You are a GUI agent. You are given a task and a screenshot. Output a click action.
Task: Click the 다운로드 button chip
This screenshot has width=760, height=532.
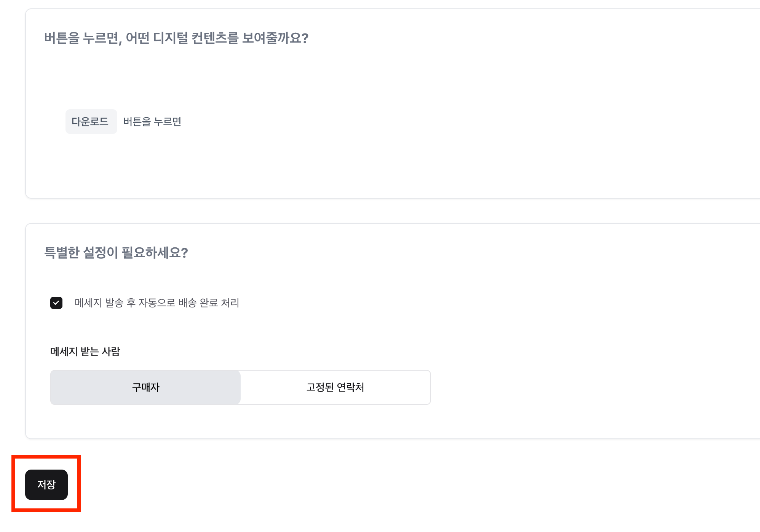tap(90, 121)
